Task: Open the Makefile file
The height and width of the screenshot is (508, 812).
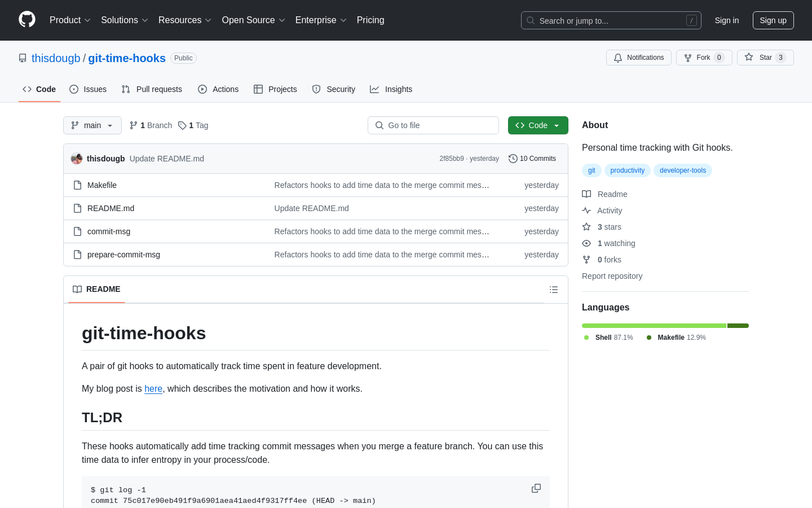Action: click(102, 185)
